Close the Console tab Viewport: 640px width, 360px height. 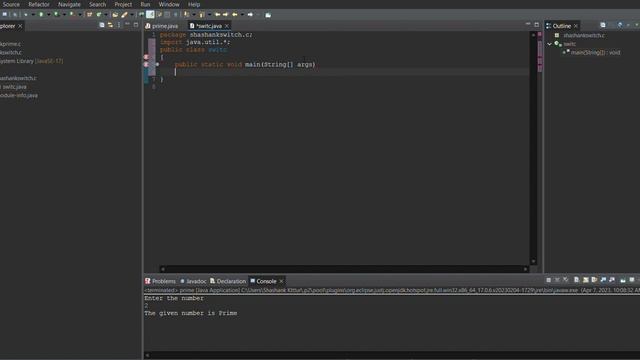click(281, 281)
